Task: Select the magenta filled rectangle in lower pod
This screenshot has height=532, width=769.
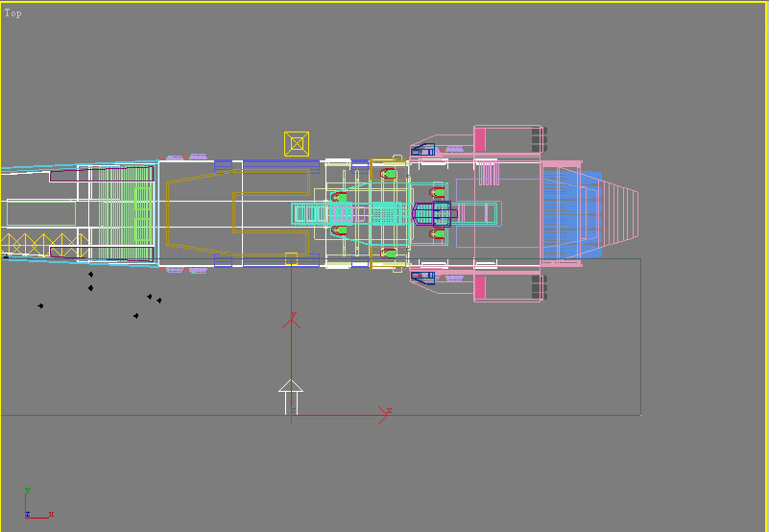Action: tap(480, 287)
